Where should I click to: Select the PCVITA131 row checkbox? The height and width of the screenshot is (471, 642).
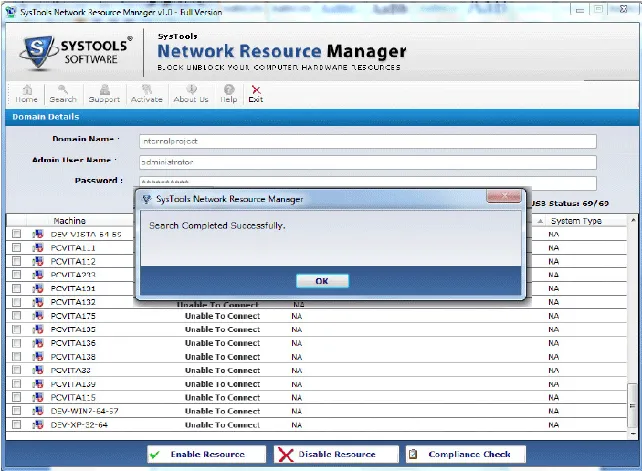point(16,288)
